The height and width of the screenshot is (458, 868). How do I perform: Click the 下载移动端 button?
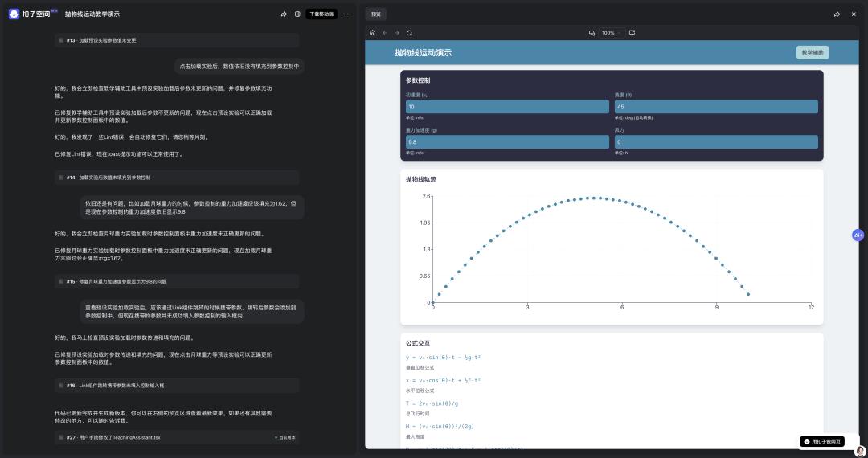[x=321, y=14]
